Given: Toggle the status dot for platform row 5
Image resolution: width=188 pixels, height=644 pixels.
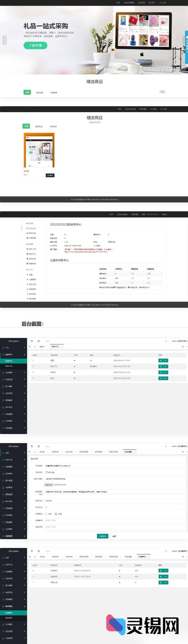Looking at the screenshot, I should pyautogui.click(x=74, y=372).
